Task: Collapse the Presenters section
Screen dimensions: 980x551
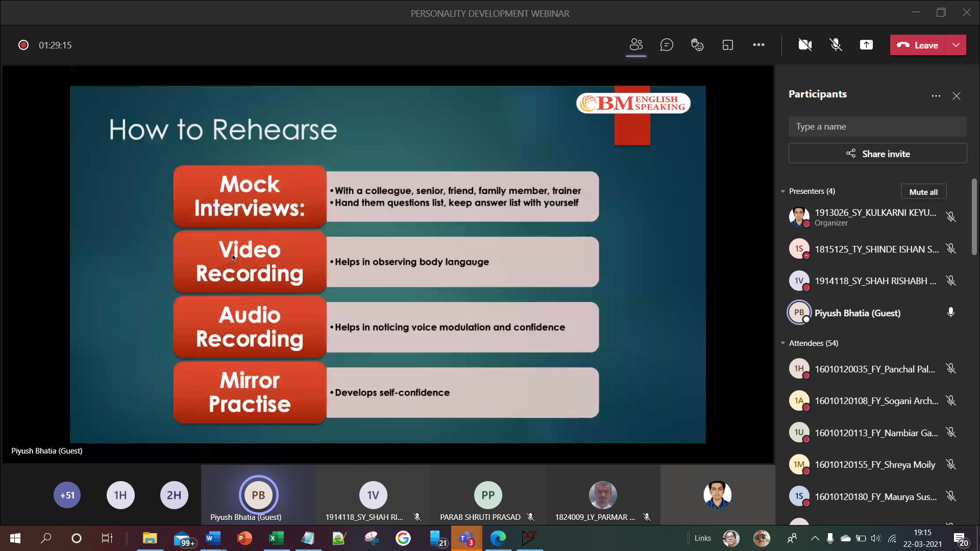Action: tap(783, 191)
